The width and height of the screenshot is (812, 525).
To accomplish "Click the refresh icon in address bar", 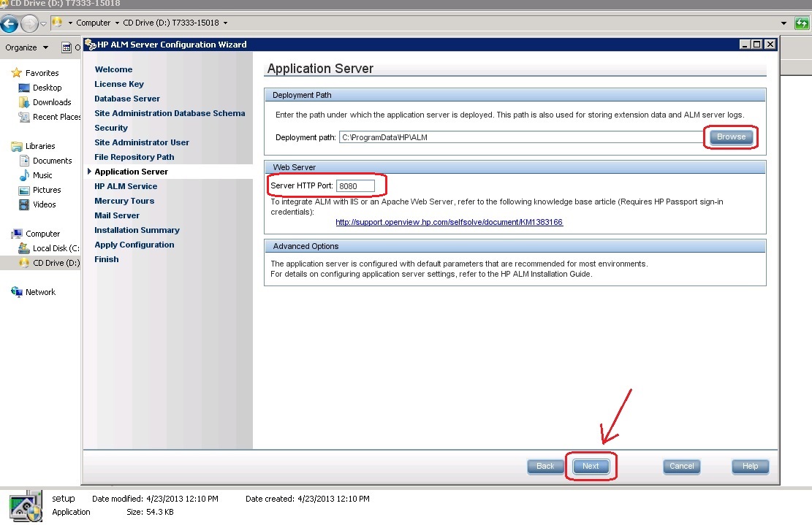I will [x=802, y=23].
